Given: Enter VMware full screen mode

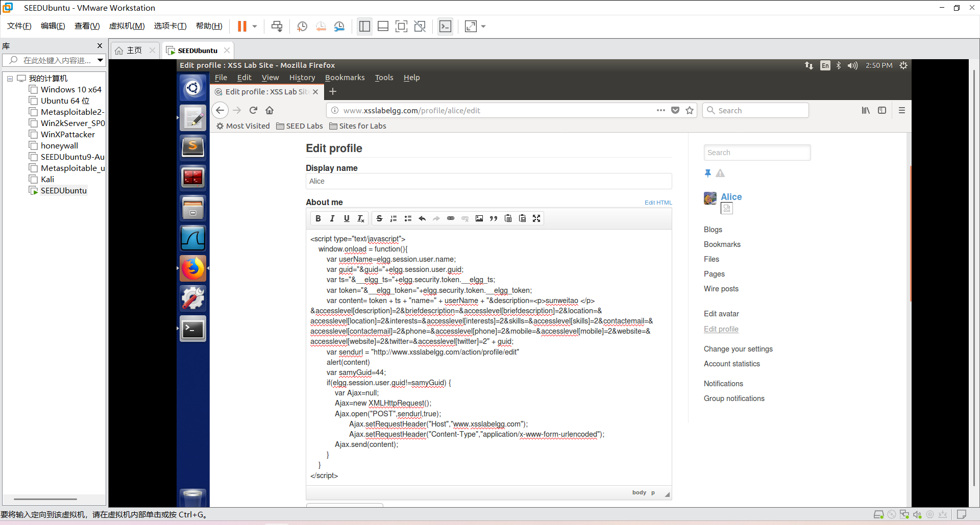Looking at the screenshot, I should point(402,27).
